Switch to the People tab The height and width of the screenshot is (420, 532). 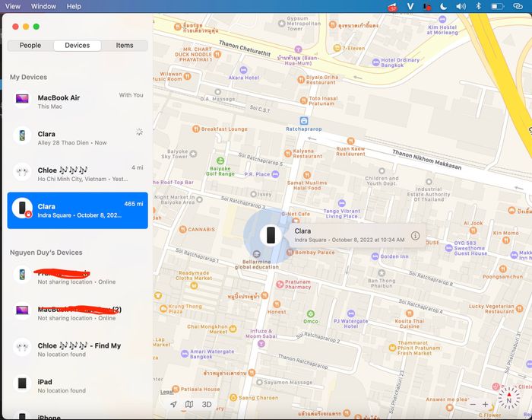30,45
